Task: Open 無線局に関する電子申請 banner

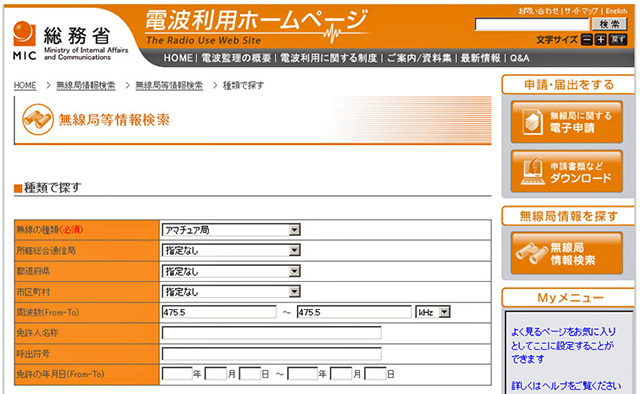Action: pyautogui.click(x=567, y=122)
